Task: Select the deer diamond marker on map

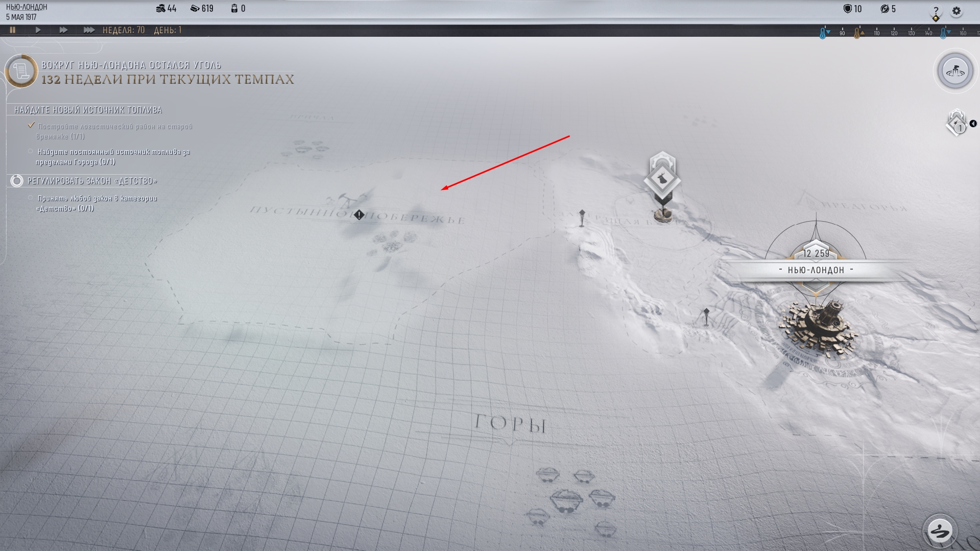Action: [662, 179]
